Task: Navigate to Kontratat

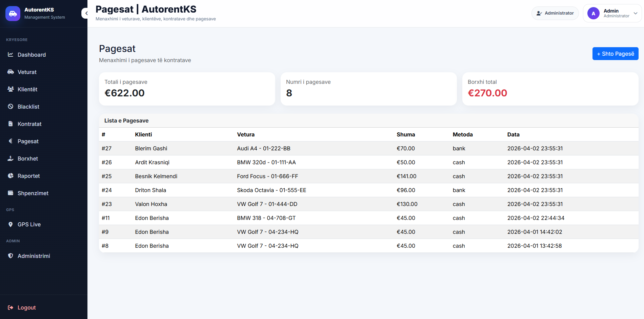Action: [44, 124]
